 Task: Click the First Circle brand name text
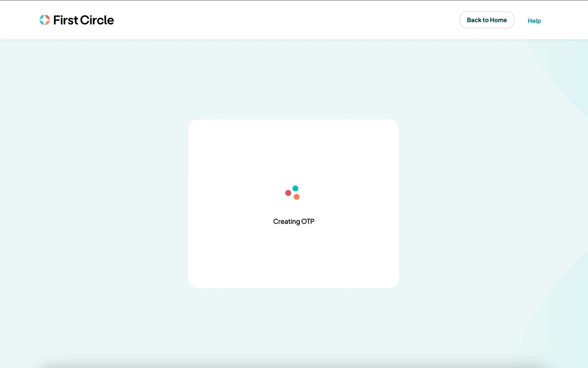coord(83,20)
